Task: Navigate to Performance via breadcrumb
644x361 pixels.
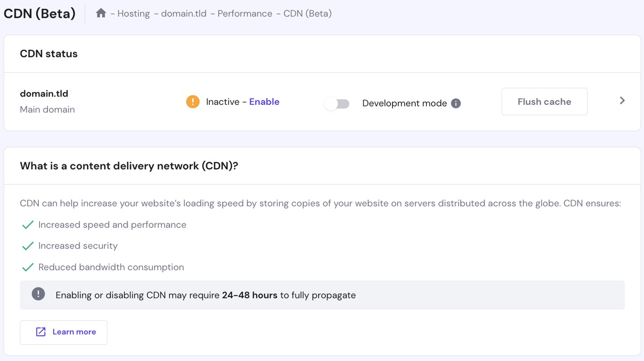Action: pyautogui.click(x=244, y=13)
